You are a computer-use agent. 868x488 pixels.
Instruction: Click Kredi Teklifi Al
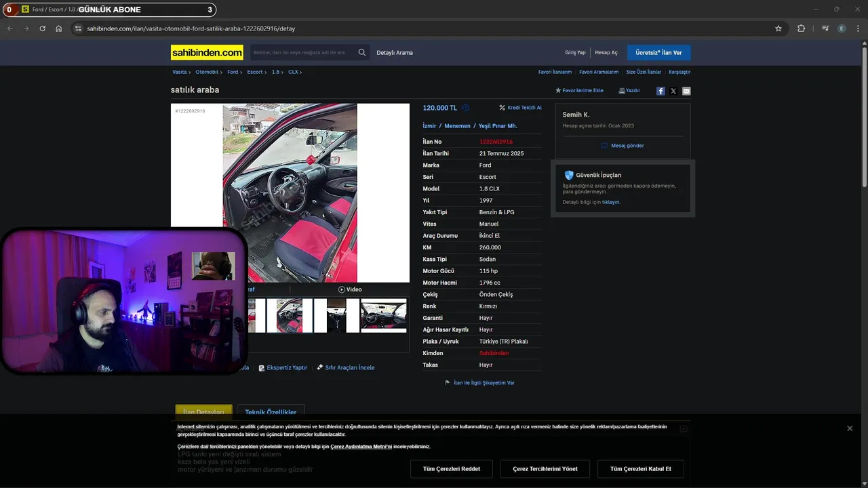point(520,108)
